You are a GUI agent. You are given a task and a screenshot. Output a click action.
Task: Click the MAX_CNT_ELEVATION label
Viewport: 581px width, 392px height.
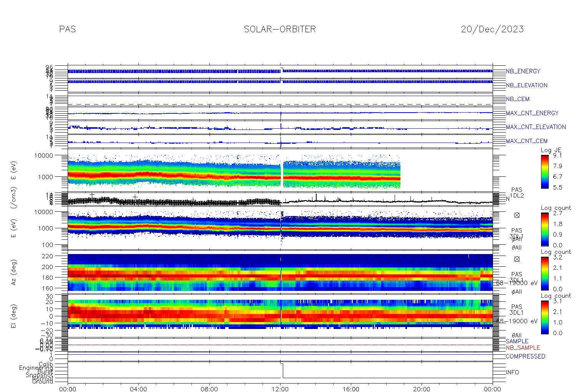click(x=536, y=127)
